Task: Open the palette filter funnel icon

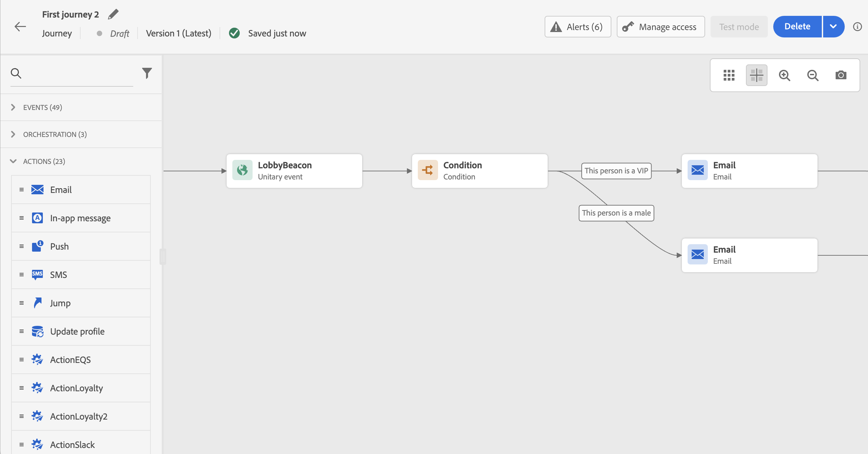Action: pyautogui.click(x=147, y=73)
